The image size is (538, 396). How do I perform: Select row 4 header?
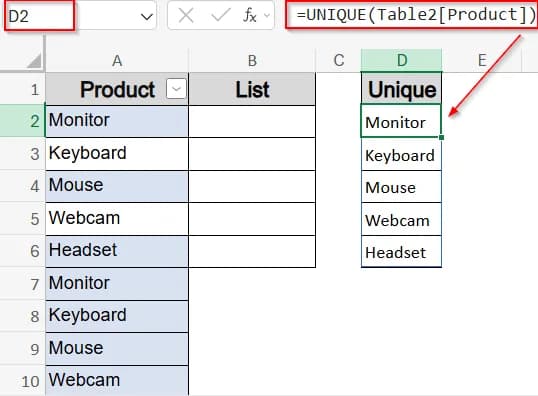(x=22, y=186)
